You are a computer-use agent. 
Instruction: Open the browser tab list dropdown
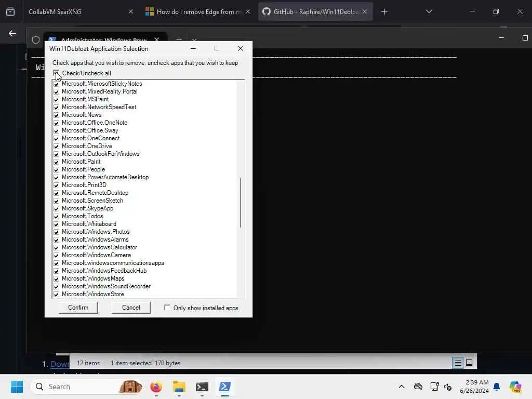[429, 11]
